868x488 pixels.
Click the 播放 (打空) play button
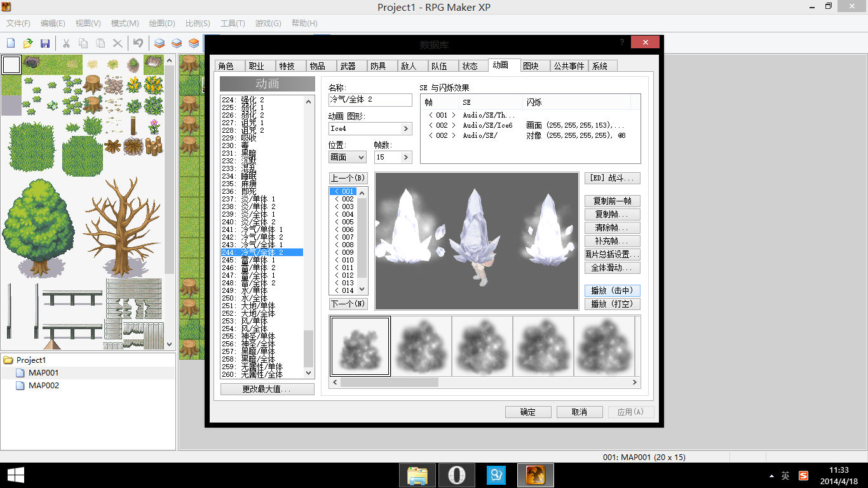click(612, 304)
